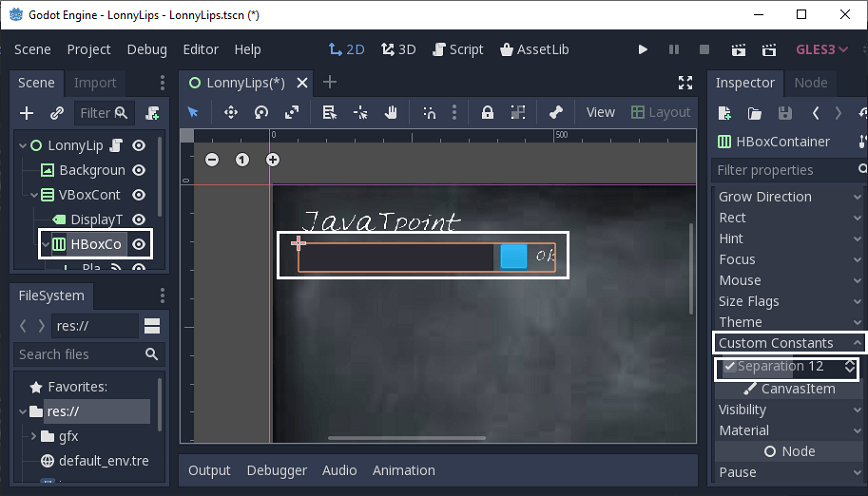
Task: Switch to the Import tab
Action: point(95,83)
